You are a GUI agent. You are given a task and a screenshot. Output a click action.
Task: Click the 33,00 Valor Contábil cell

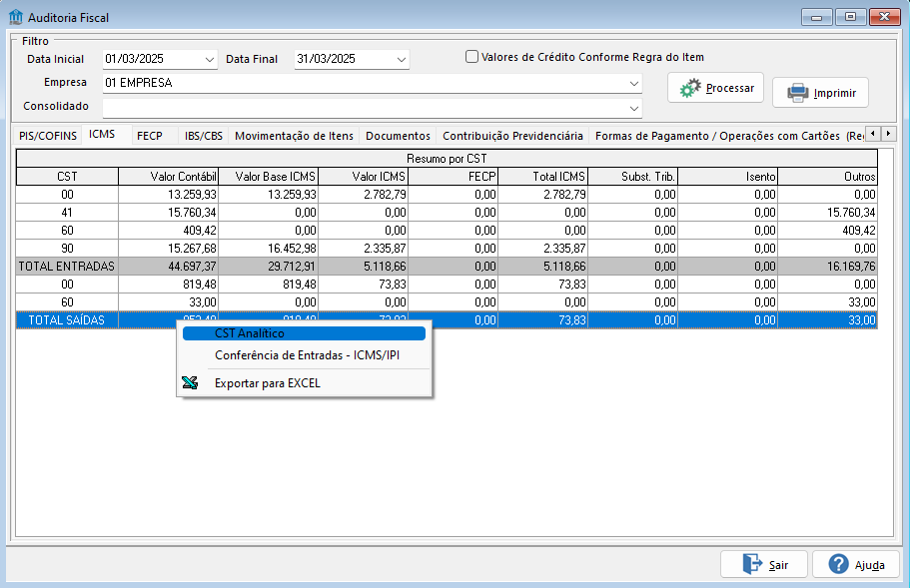tap(168, 302)
